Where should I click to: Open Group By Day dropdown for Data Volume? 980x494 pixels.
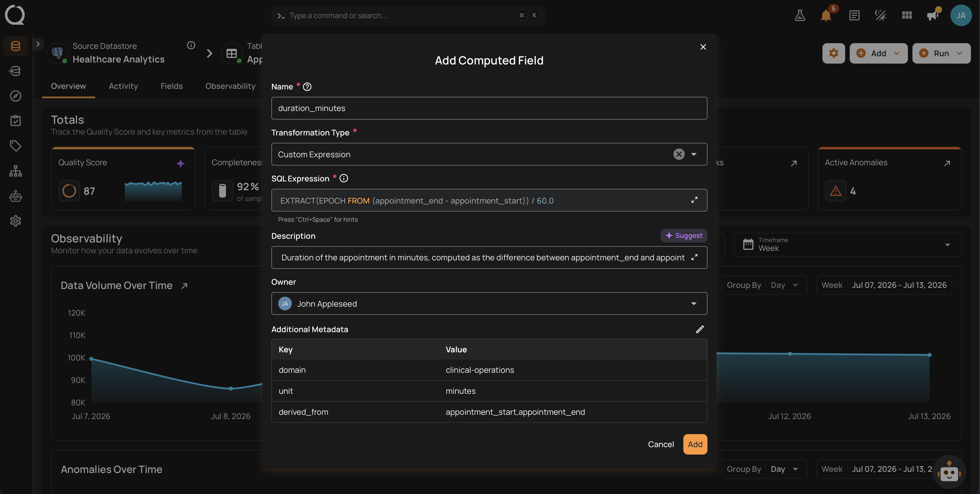(764, 285)
